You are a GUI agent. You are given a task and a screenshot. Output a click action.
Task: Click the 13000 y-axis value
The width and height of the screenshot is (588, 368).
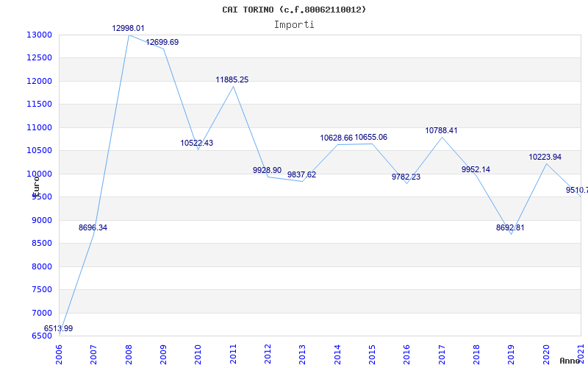[39, 35]
